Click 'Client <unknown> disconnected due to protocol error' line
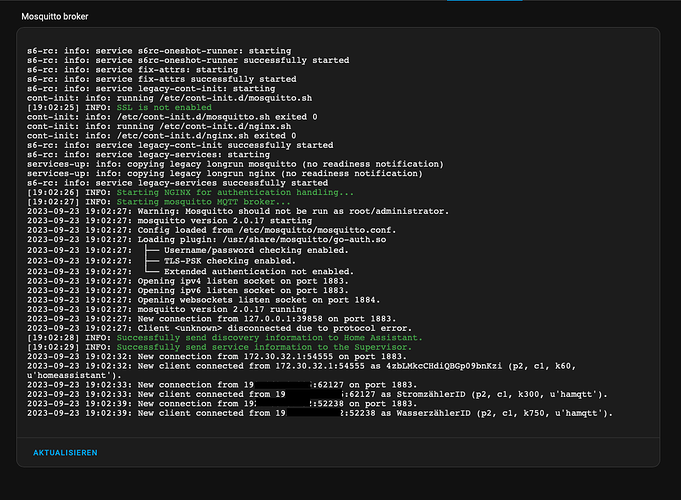The width and height of the screenshot is (681, 500). point(219,328)
